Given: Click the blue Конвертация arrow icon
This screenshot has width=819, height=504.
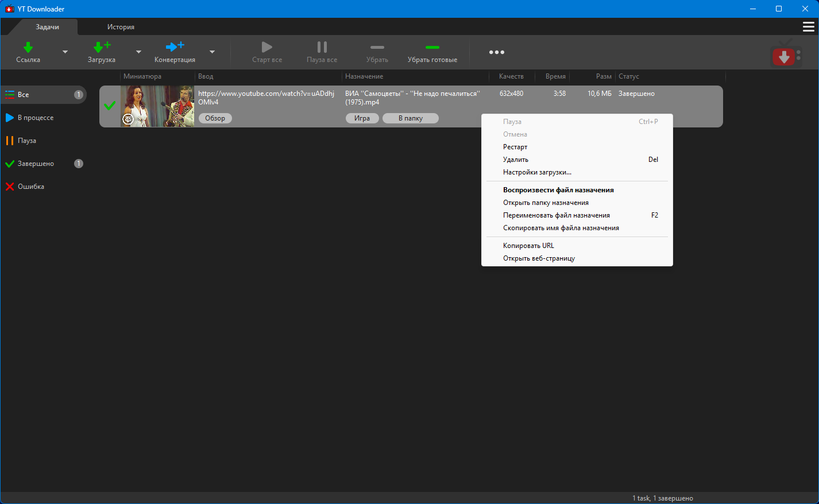Looking at the screenshot, I should 175,47.
